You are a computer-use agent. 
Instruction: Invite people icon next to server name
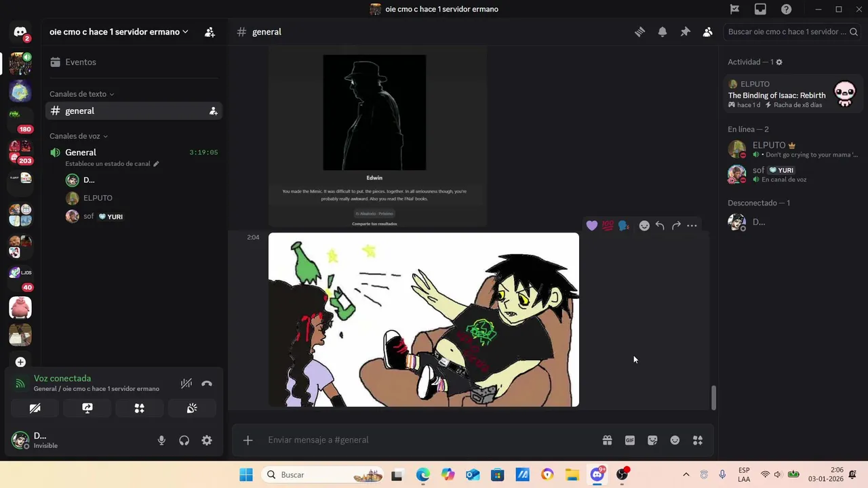click(210, 32)
